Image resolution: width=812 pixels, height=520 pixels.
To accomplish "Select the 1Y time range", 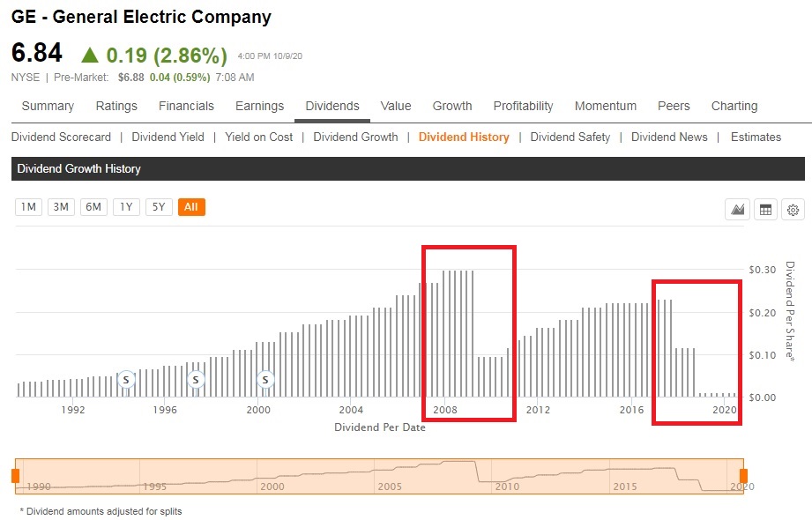I will [126, 207].
